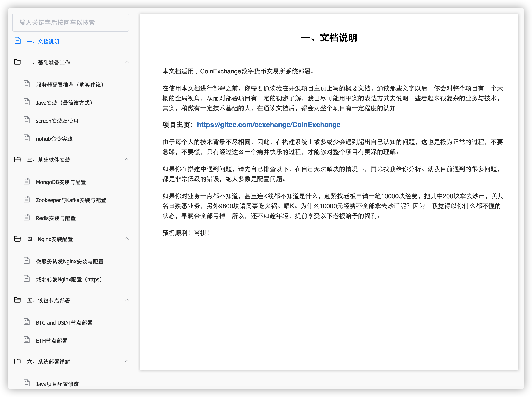Open nohub命令实践 page

coord(54,139)
